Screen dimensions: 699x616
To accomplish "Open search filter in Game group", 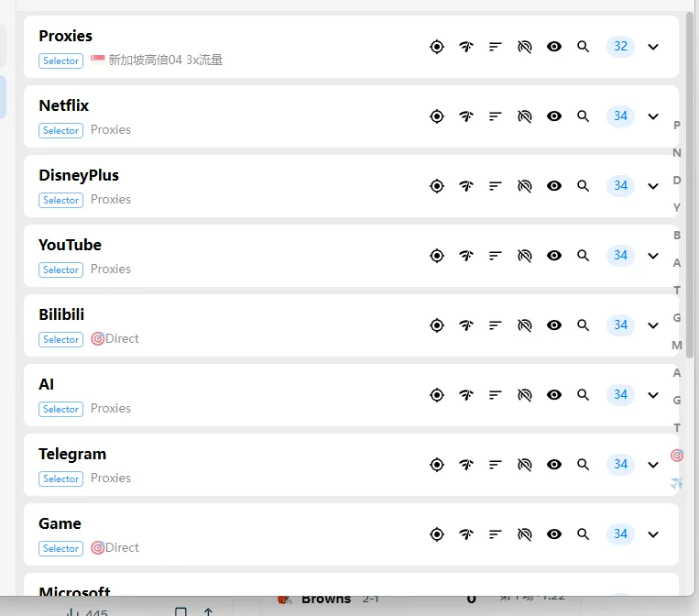I will tap(583, 534).
